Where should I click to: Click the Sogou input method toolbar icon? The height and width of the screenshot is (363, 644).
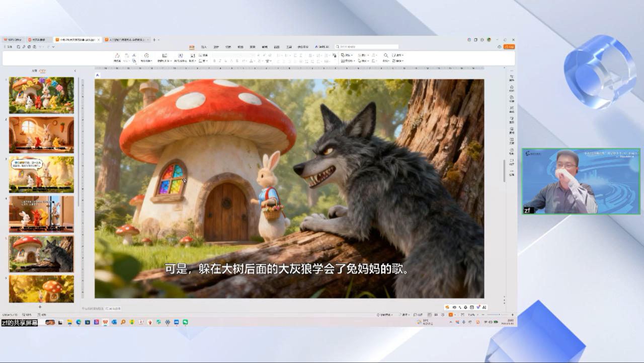coord(447,307)
